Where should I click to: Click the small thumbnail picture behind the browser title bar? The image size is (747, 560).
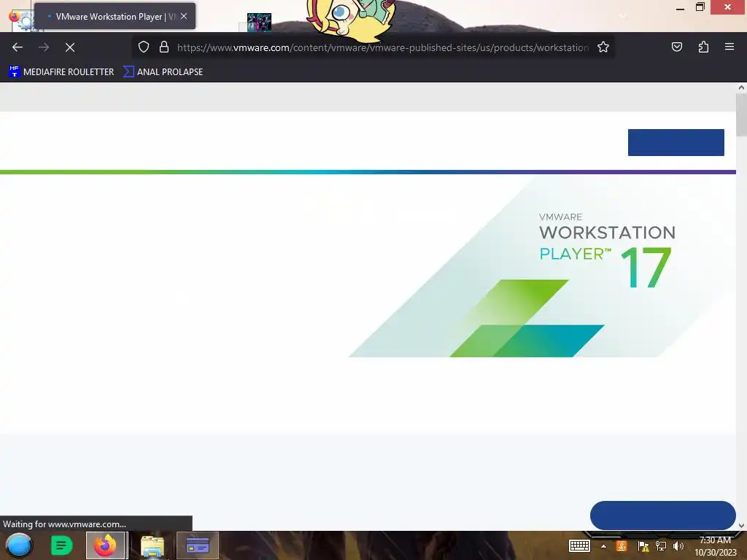coord(259,23)
